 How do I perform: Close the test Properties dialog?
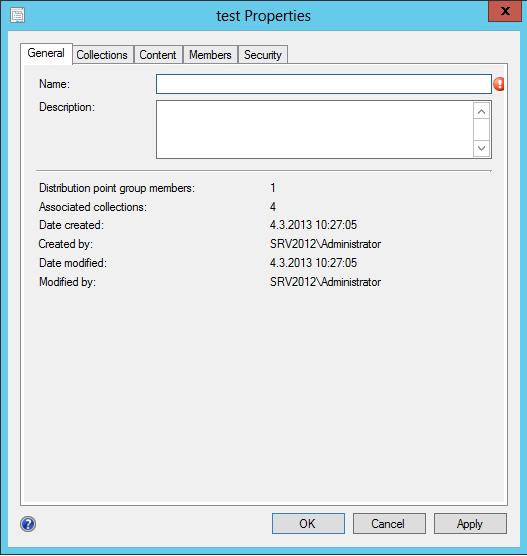505,11
